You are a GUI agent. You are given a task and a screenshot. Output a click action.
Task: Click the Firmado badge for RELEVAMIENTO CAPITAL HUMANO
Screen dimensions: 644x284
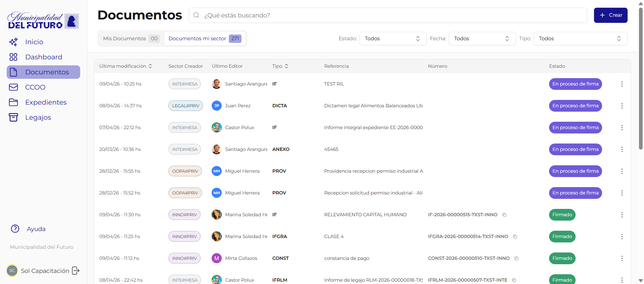(562, 215)
